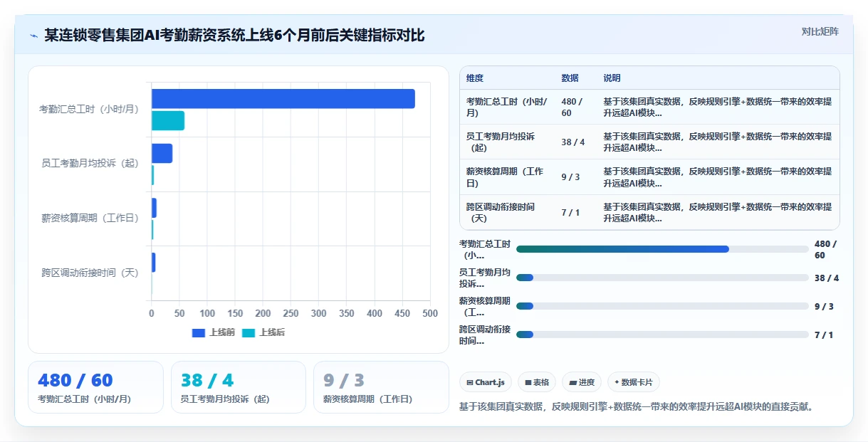Image resolution: width=868 pixels, height=442 pixels.
Task: Click the 38 / 4 stat card
Action: tap(239, 387)
